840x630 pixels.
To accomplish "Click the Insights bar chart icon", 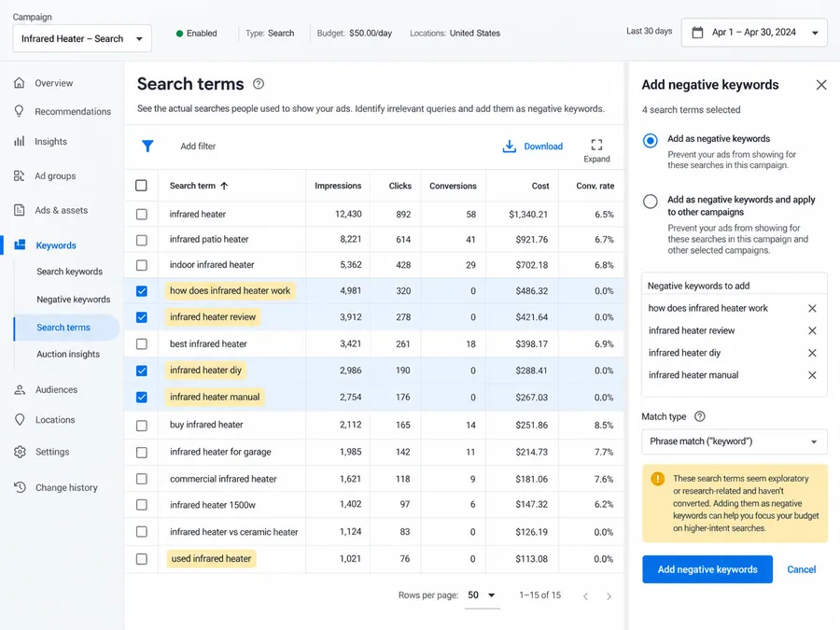I will coord(20,142).
